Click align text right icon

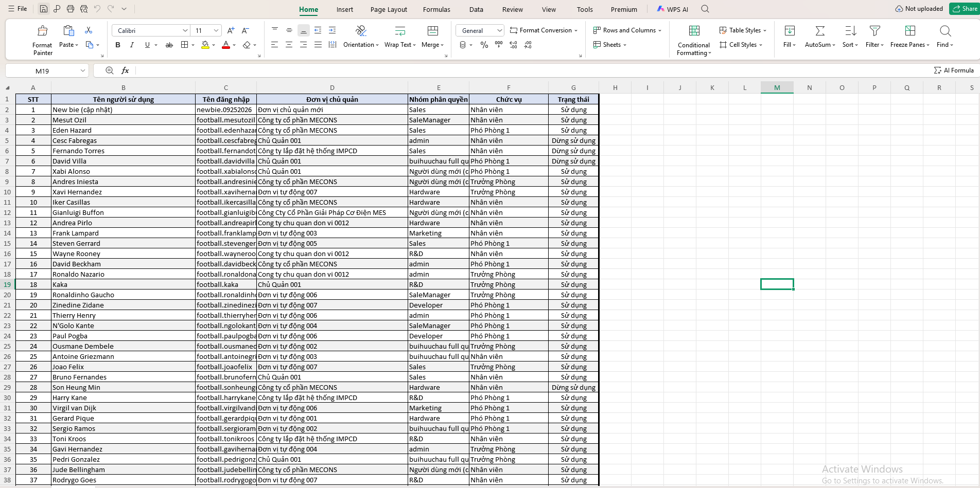click(304, 45)
